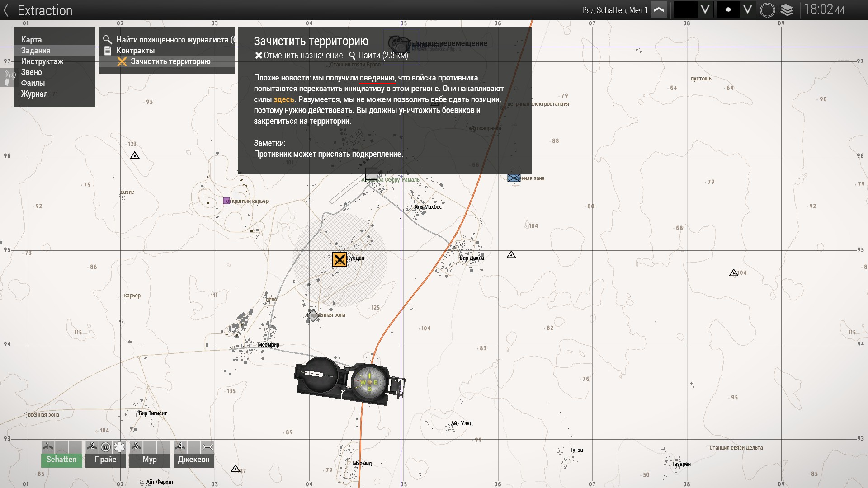Click the Зачистить территорию panel title
This screenshot has width=868, height=488.
(311, 41)
